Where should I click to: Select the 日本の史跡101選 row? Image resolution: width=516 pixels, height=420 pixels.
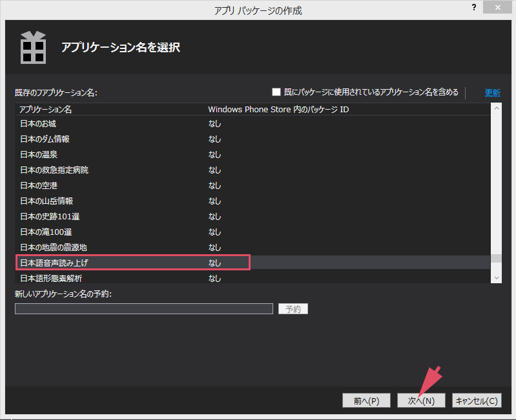pyautogui.click(x=253, y=216)
